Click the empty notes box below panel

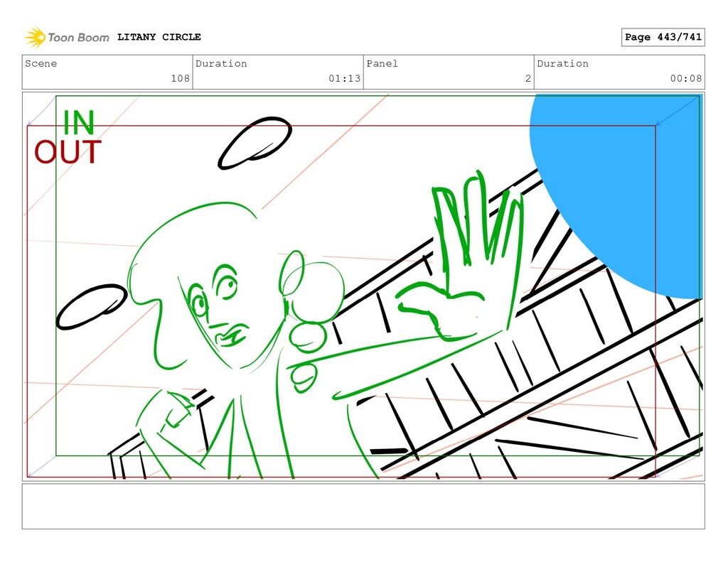(363, 507)
